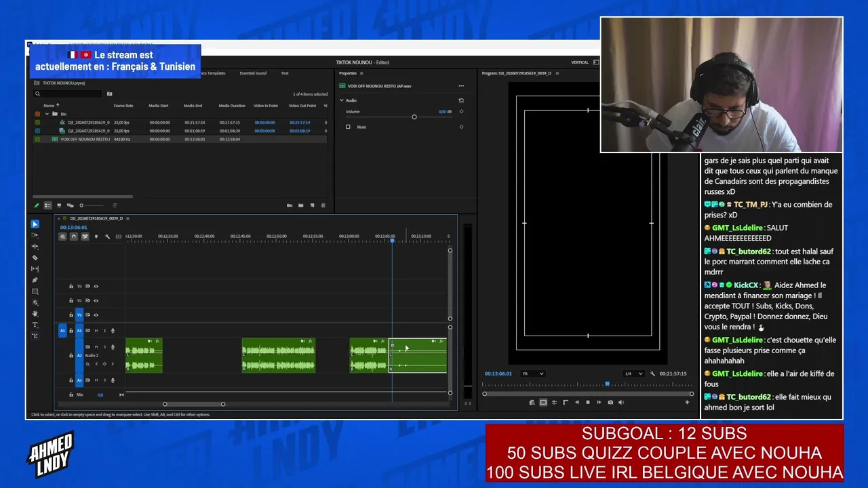
Task: Toggle Project panel writable pencil icon
Action: coord(37,205)
